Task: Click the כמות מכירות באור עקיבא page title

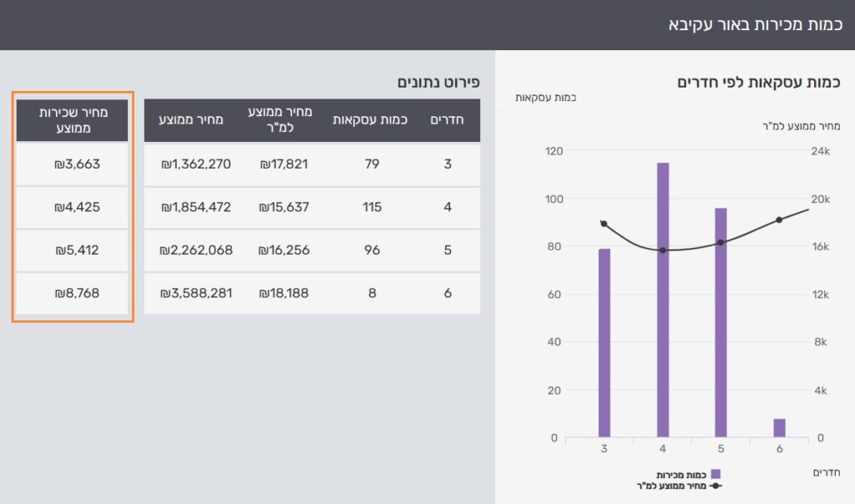Action: tap(755, 24)
